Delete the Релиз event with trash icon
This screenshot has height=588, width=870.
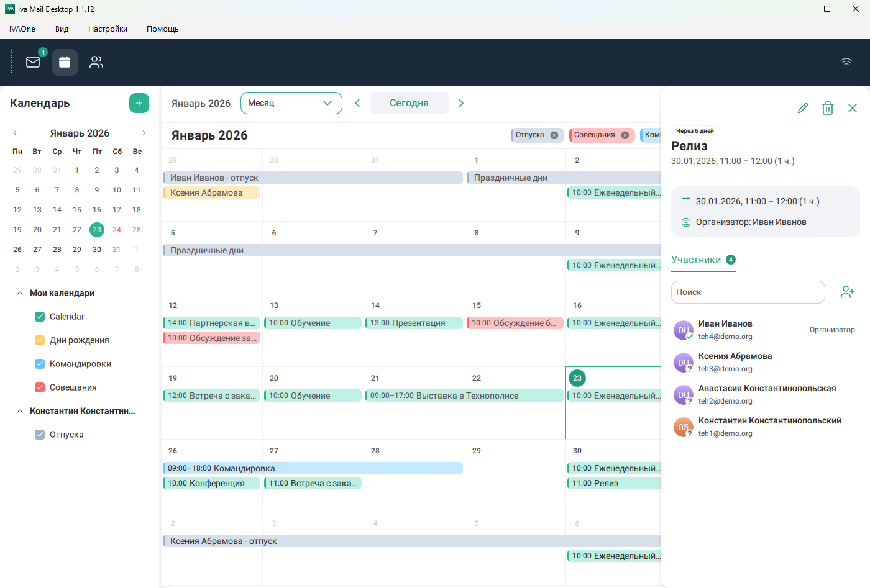828,108
